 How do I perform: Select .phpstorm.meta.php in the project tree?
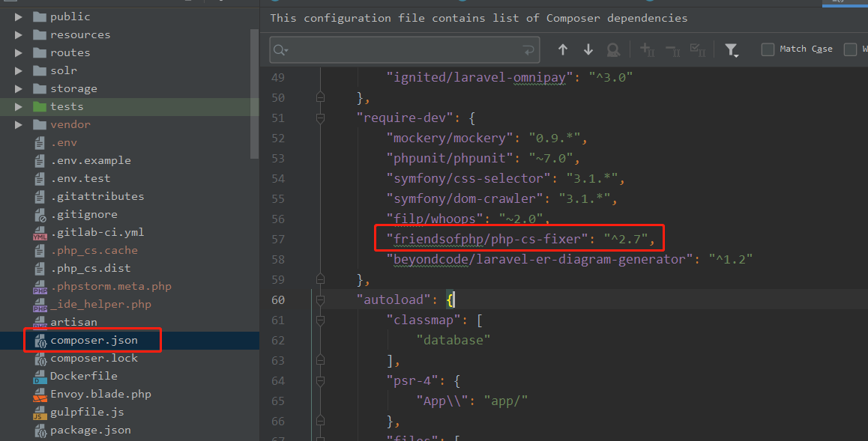pos(111,286)
